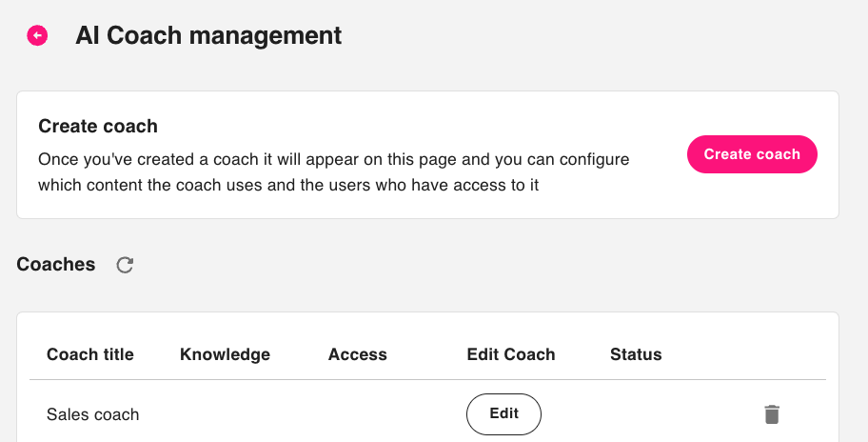Screen dimensions: 868x442
Task: Click blank header space above the trash icon
Action: coord(772,354)
